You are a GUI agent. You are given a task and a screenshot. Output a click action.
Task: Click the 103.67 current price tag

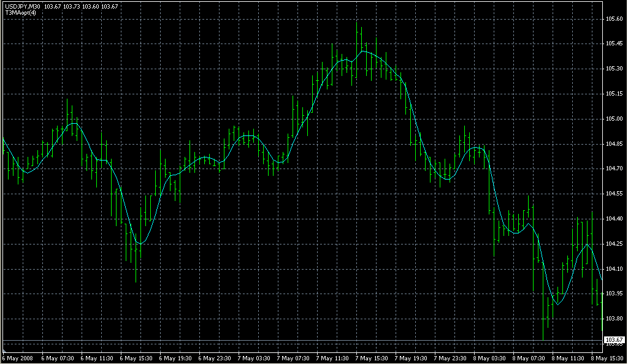pyautogui.click(x=614, y=339)
